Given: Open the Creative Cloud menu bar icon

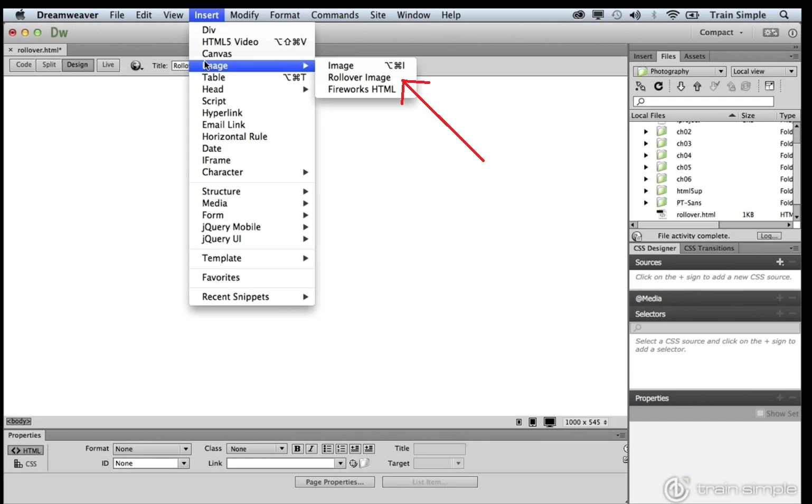Looking at the screenshot, I should (579, 15).
